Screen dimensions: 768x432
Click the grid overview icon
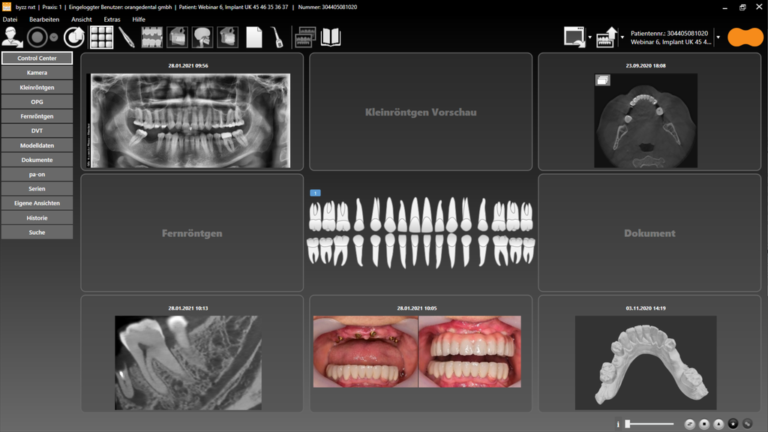101,37
